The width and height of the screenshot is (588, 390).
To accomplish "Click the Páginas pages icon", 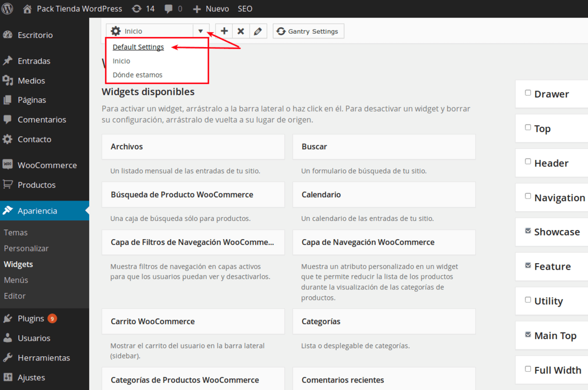I will click(7, 100).
